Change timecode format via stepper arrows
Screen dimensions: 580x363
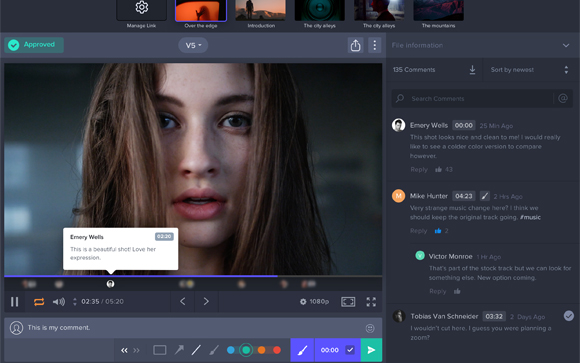point(75,302)
